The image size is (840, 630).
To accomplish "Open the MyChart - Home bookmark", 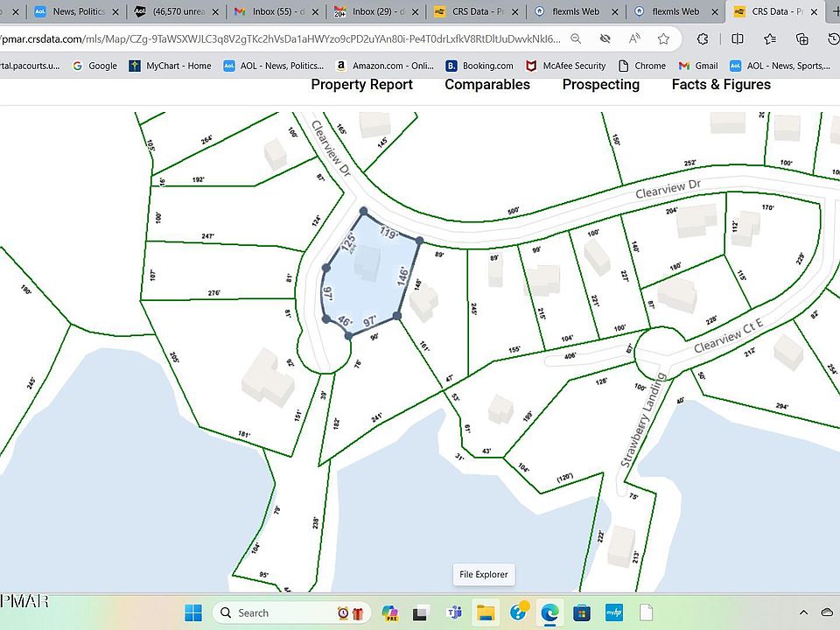I will (171, 66).
